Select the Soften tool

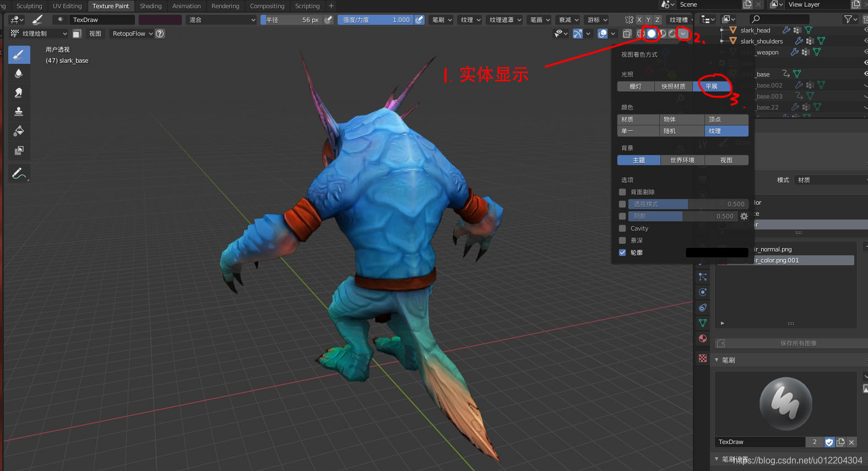(x=19, y=73)
